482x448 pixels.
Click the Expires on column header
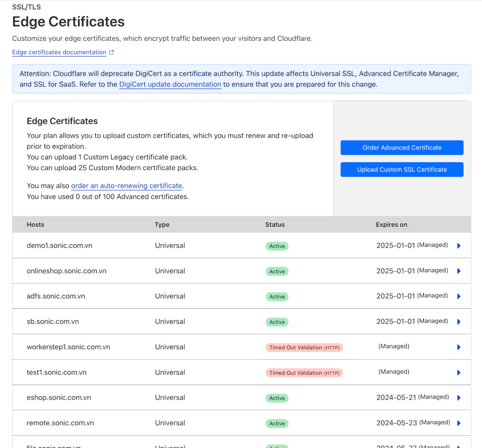coord(392,224)
